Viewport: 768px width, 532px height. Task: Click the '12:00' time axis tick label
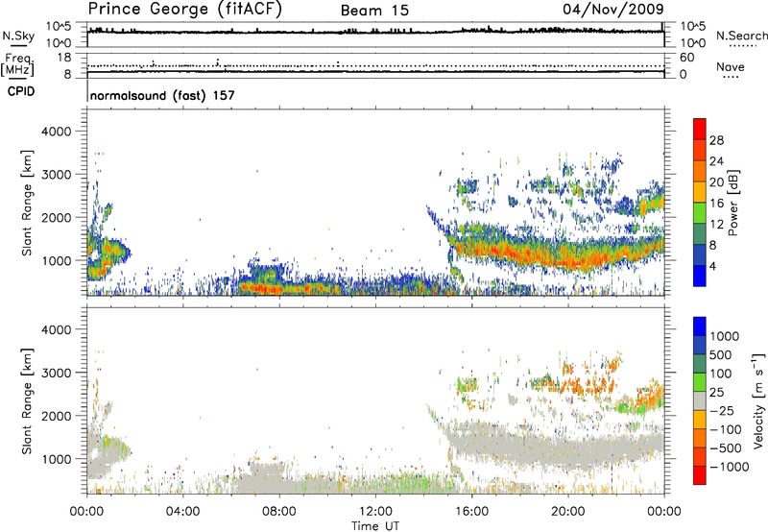(x=375, y=512)
